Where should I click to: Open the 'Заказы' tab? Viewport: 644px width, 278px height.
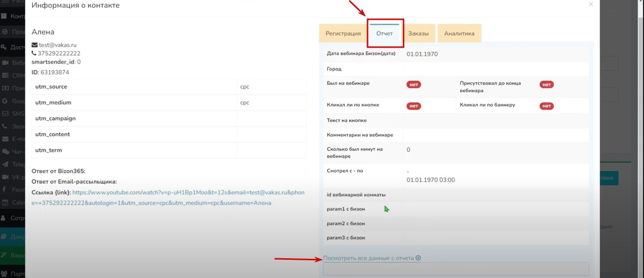tap(418, 34)
